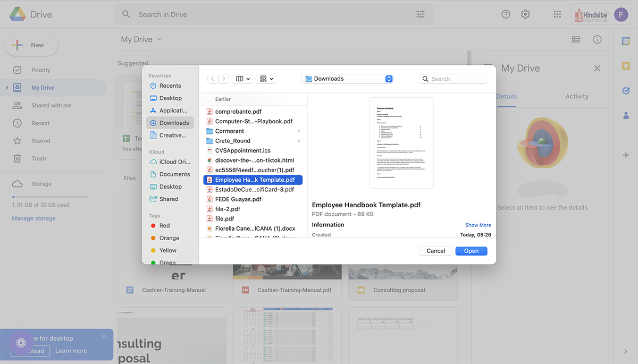This screenshot has height=364, width=638.
Task: Open Google Drive settings gear
Action: click(525, 14)
